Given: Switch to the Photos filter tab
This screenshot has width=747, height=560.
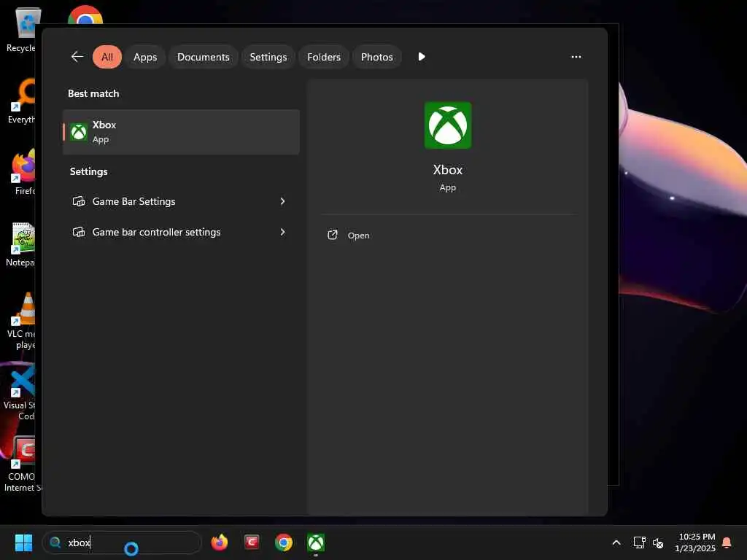Looking at the screenshot, I should click(377, 57).
